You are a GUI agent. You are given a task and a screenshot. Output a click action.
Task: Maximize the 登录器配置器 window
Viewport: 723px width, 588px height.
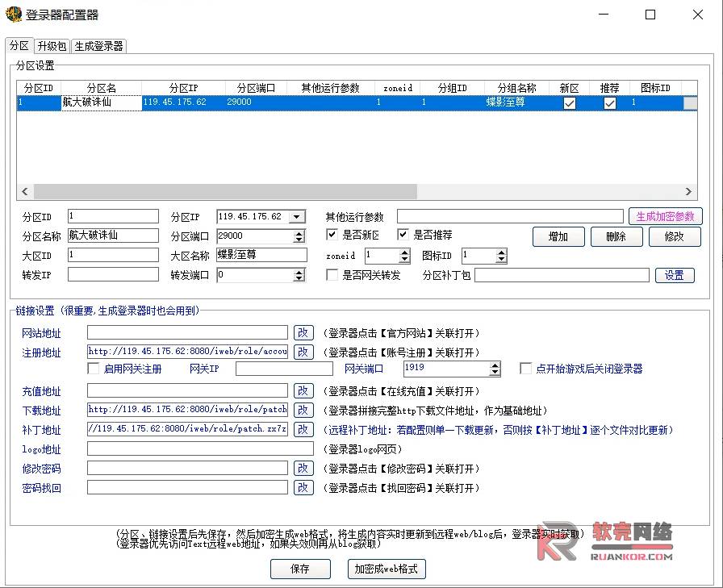(650, 15)
